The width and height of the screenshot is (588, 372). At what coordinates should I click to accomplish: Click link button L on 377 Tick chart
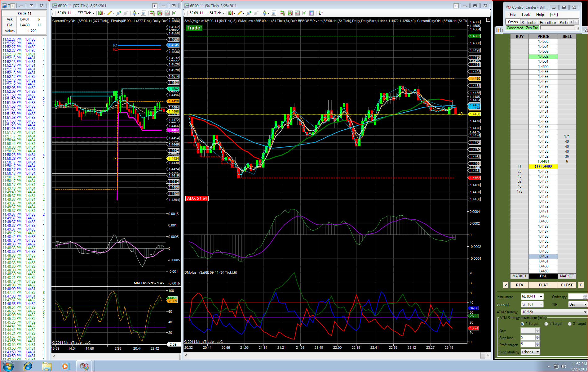(155, 6)
